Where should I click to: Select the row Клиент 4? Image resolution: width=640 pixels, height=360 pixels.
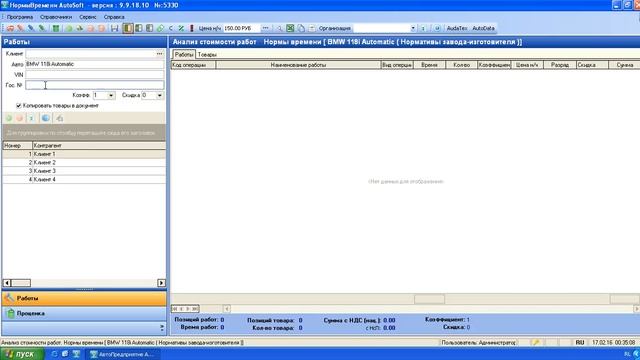(84, 180)
